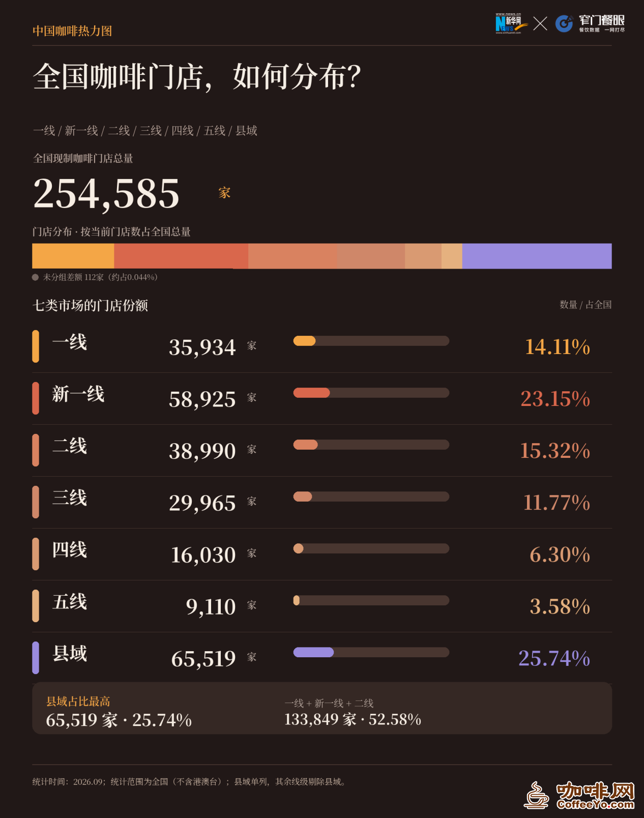
Task: Click the X symbol between the logos
Action: (x=540, y=23)
